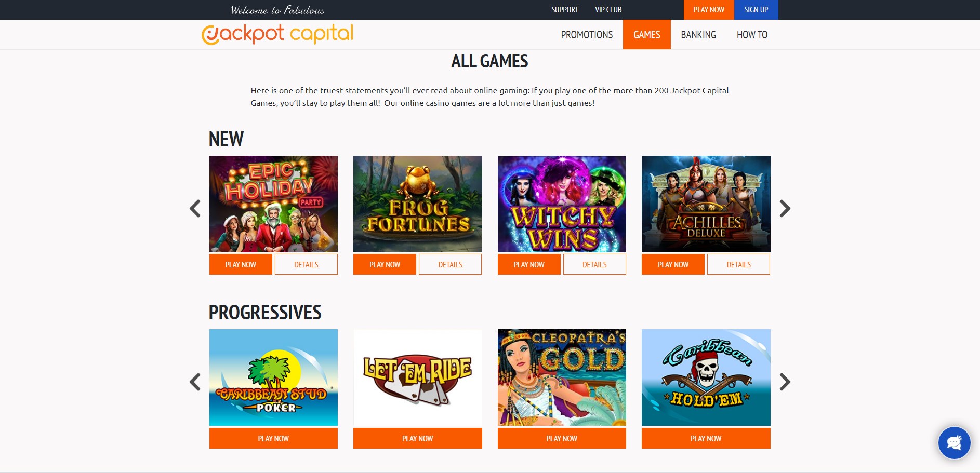Viewport: 980px width, 473px height.
Task: Open the Promotions menu item
Action: 587,35
